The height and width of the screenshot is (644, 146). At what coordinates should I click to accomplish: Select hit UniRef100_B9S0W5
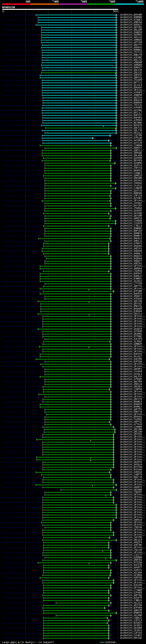click(x=131, y=15)
